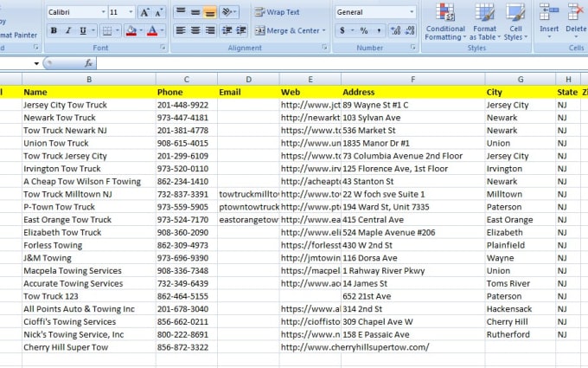The image size is (588, 368).
Task: Select Top Align icon
Action: click(181, 12)
